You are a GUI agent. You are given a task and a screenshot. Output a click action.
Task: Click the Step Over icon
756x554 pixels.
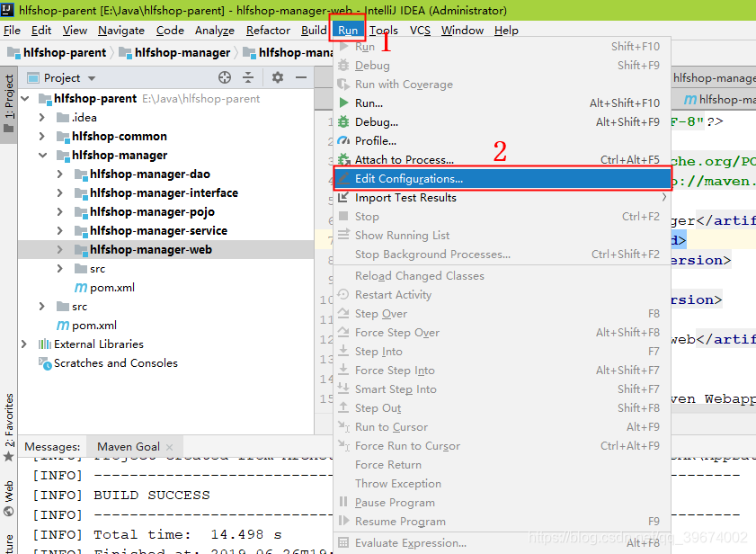pyautogui.click(x=343, y=313)
